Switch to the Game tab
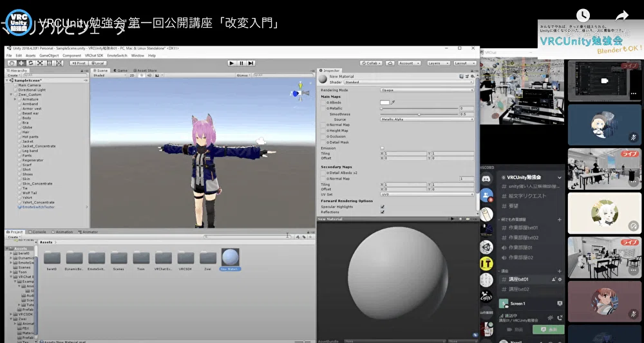The width and height of the screenshot is (644, 343). pyautogui.click(x=120, y=71)
